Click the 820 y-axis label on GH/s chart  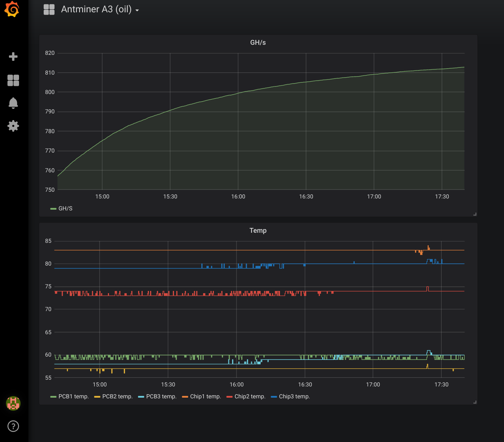click(x=50, y=53)
